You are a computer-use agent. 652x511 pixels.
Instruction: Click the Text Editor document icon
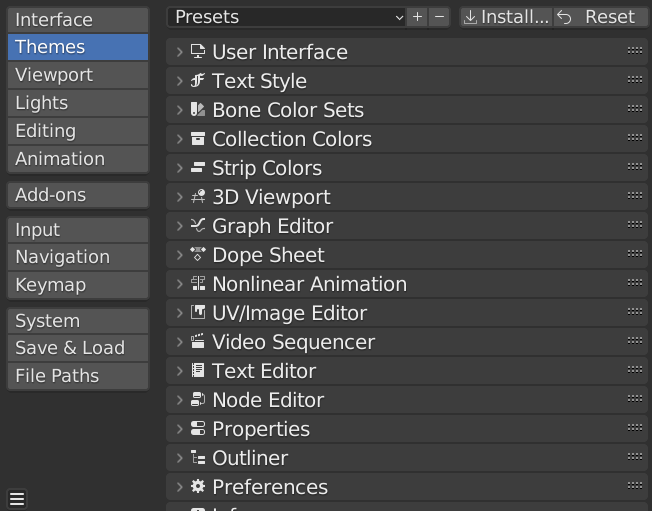click(198, 370)
